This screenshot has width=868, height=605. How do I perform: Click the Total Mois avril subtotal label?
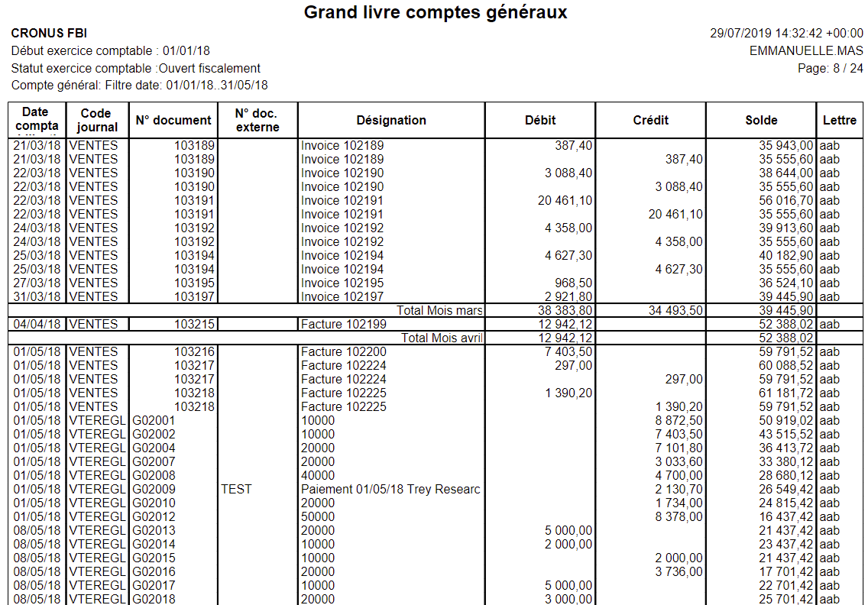tap(442, 338)
